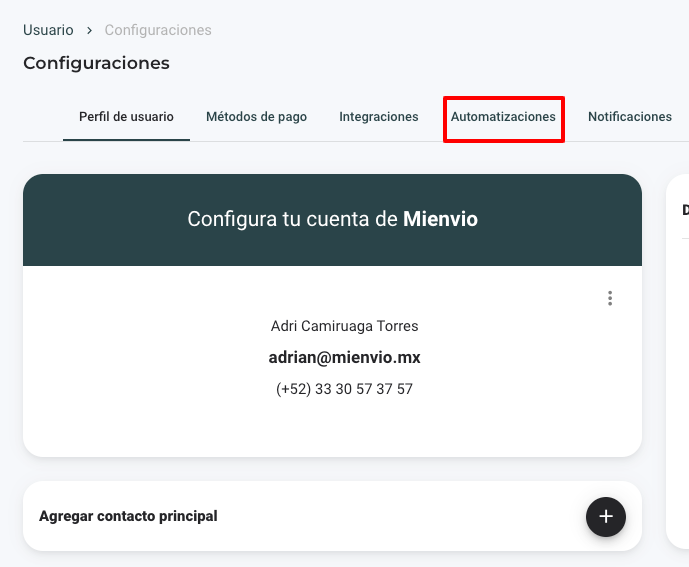Click the Configura tu cuenta de Mienvio banner
Viewport: 689px width, 567px height.
point(332,220)
